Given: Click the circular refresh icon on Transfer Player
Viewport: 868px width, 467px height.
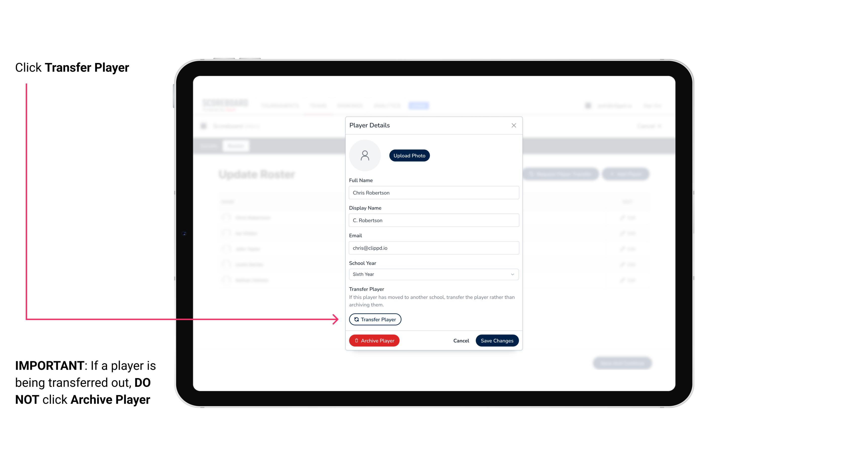Looking at the screenshot, I should pos(356,319).
